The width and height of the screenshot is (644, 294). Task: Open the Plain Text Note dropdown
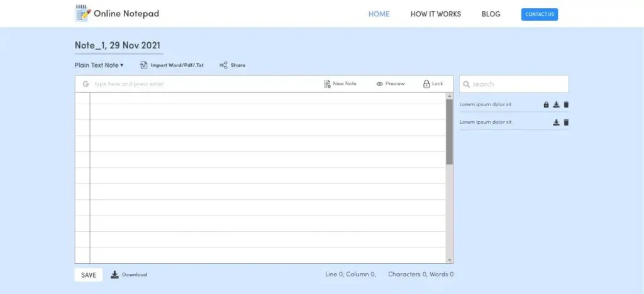[99, 65]
